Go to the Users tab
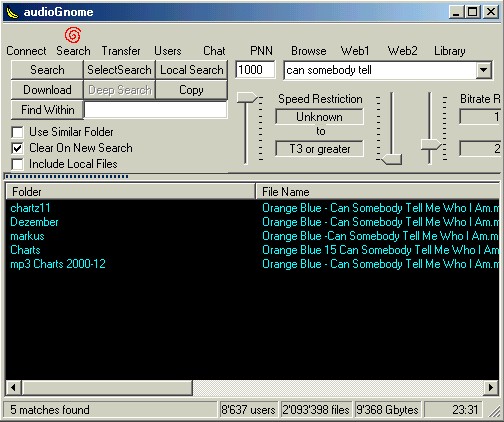504x422 pixels. pyautogui.click(x=168, y=51)
